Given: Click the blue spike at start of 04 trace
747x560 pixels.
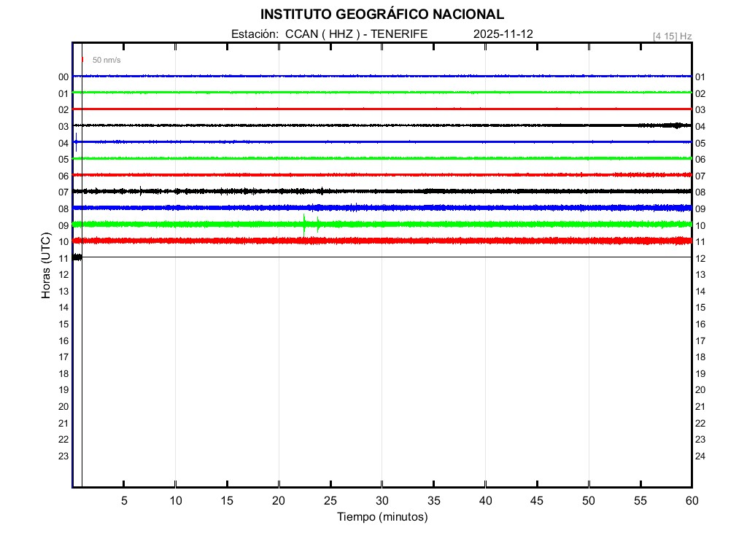Looking at the screenshot, I should (76, 142).
